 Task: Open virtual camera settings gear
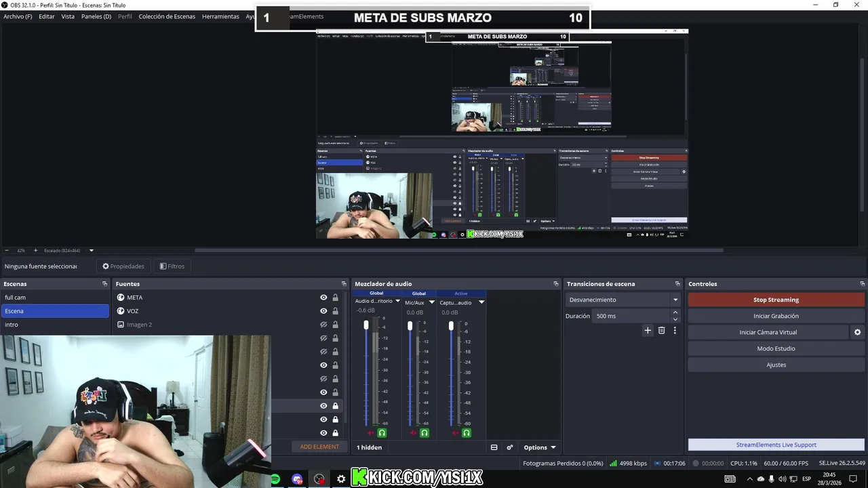coord(857,332)
